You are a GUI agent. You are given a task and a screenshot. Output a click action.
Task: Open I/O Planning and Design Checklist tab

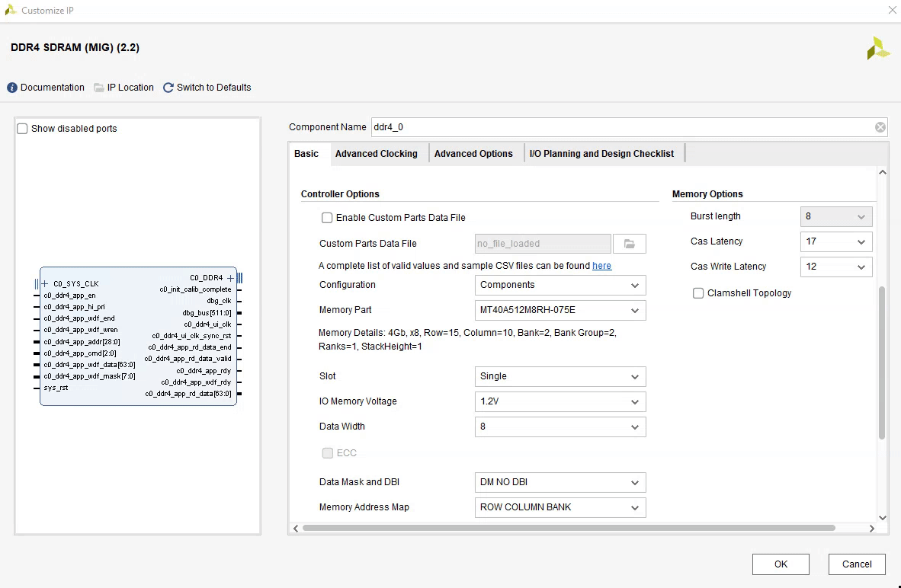click(x=601, y=154)
